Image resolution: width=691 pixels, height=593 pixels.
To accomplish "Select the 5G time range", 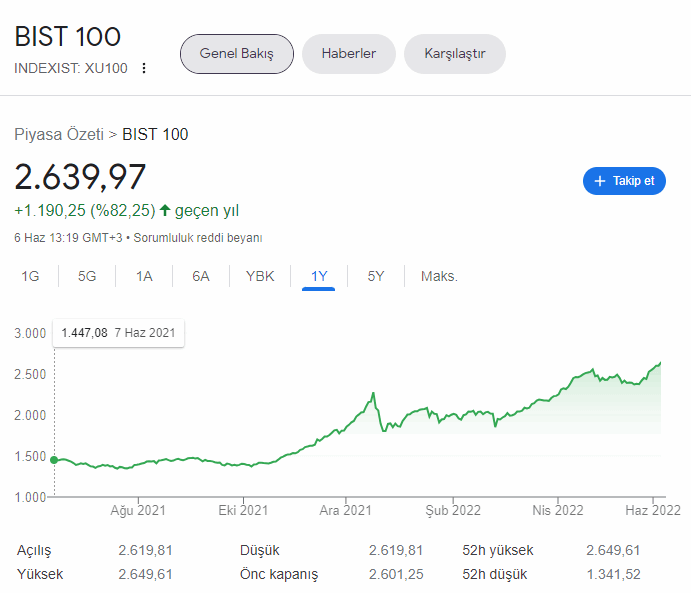I will pyautogui.click(x=87, y=276).
